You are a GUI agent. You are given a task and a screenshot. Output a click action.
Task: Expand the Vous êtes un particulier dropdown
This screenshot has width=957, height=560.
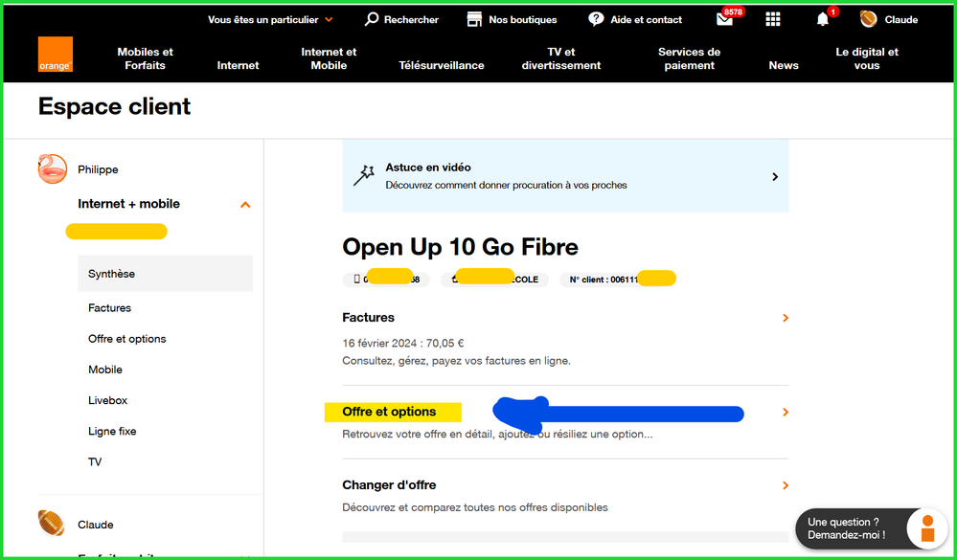coord(270,19)
